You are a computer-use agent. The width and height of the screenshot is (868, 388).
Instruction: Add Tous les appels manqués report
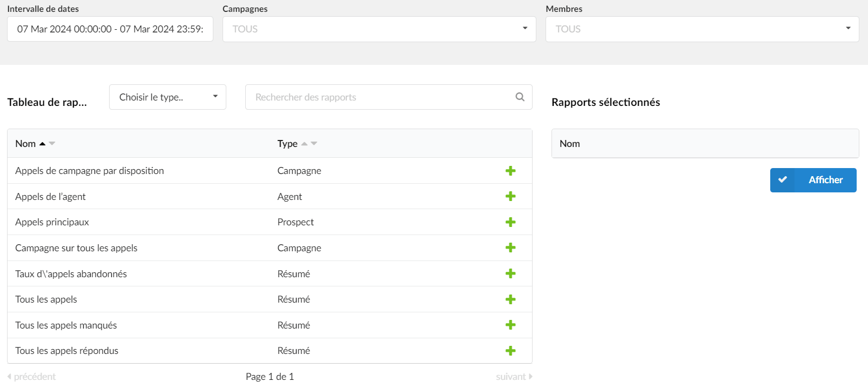pyautogui.click(x=510, y=325)
